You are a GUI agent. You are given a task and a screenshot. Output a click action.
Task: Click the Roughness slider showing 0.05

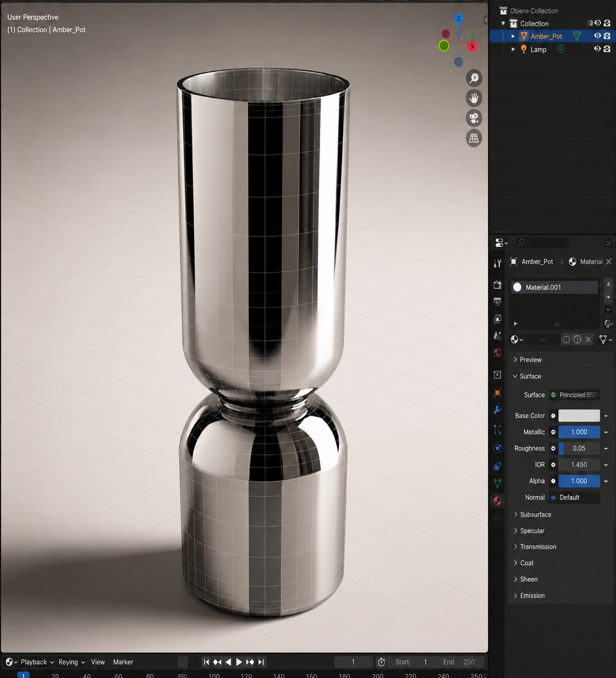click(x=579, y=448)
